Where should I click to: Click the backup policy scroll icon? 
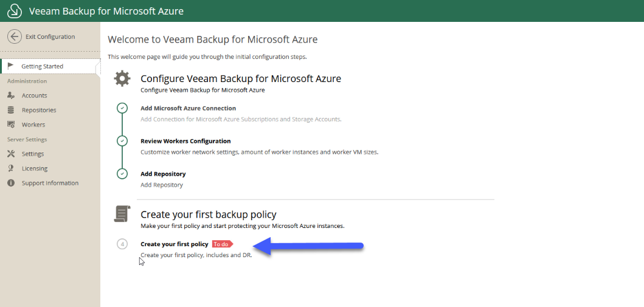(x=122, y=214)
